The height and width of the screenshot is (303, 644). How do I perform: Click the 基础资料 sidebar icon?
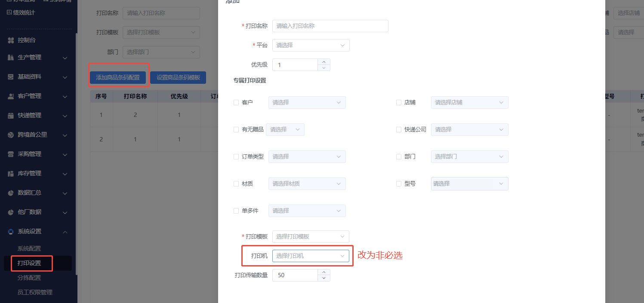11,77
